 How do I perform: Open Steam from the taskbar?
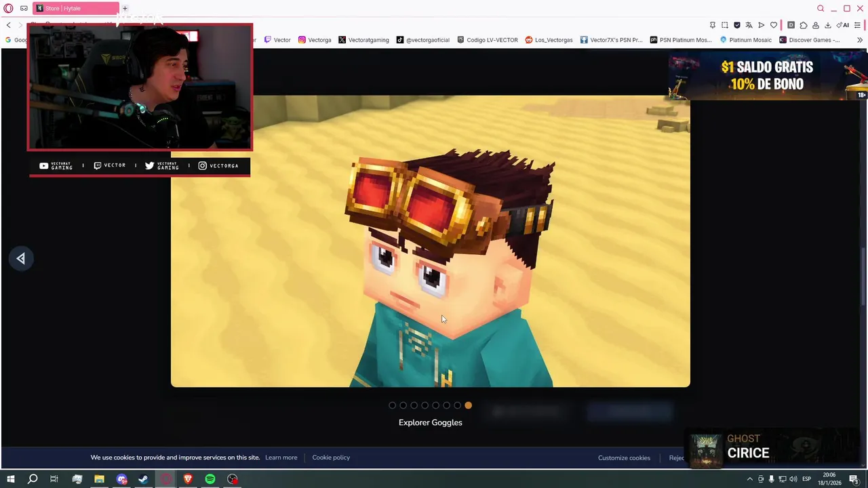click(x=143, y=479)
